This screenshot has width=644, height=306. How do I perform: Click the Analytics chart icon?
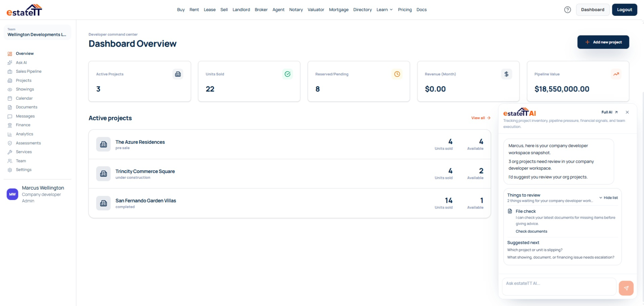pyautogui.click(x=10, y=134)
